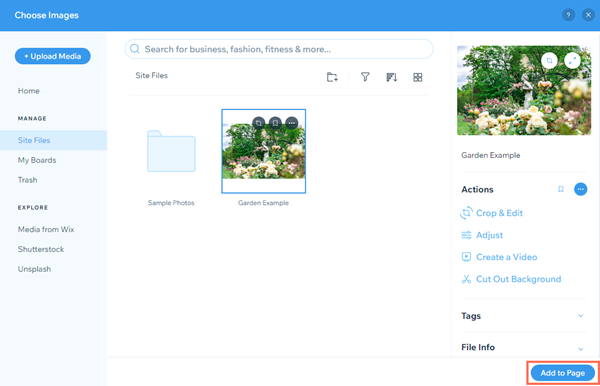Open Shutterstock media source
The height and width of the screenshot is (386, 600).
click(41, 249)
